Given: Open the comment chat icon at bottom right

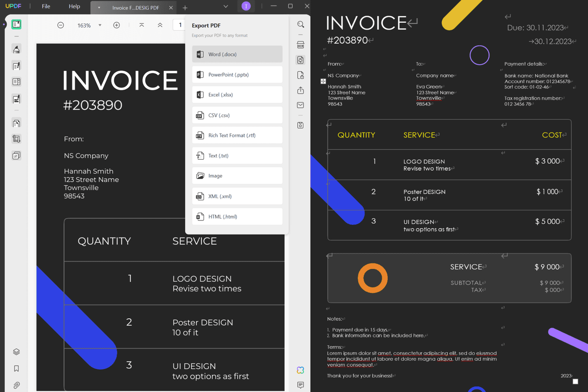Looking at the screenshot, I should point(300,385).
